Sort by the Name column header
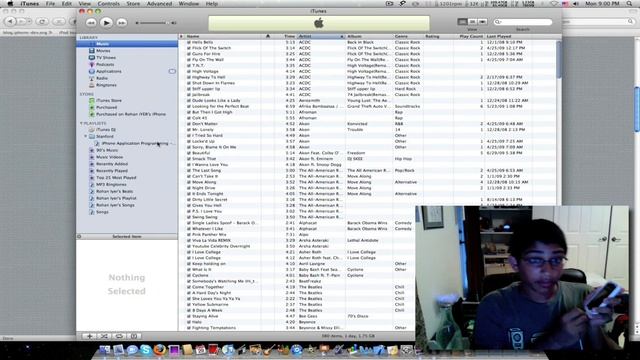Image resolution: width=640 pixels, height=360 pixels. (x=222, y=36)
